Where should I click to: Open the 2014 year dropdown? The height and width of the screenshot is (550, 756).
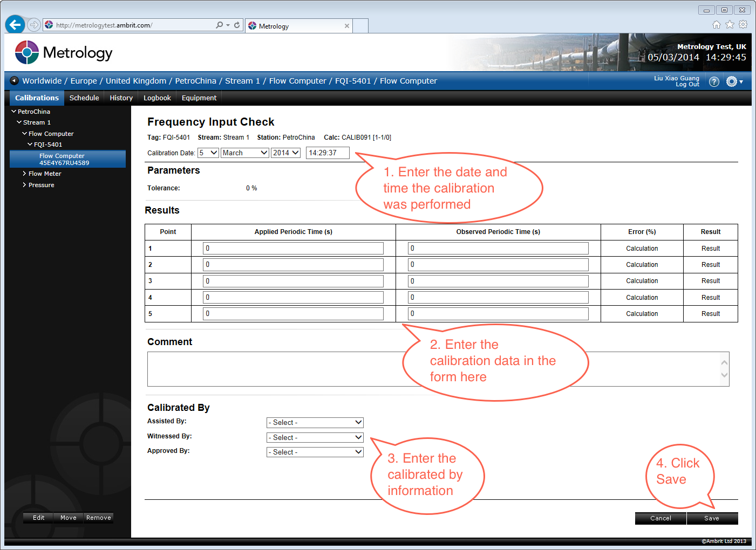click(x=285, y=153)
